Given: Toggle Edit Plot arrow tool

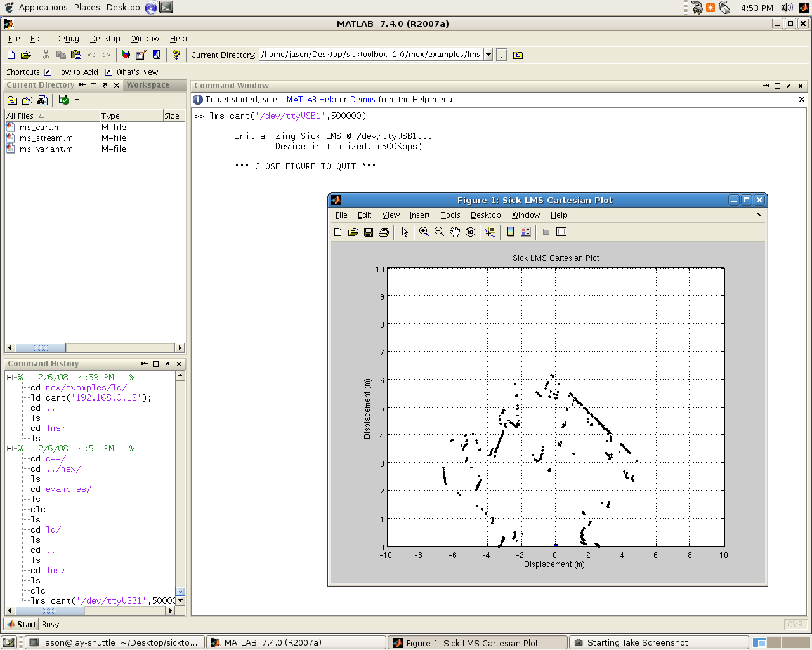Looking at the screenshot, I should pos(405,232).
